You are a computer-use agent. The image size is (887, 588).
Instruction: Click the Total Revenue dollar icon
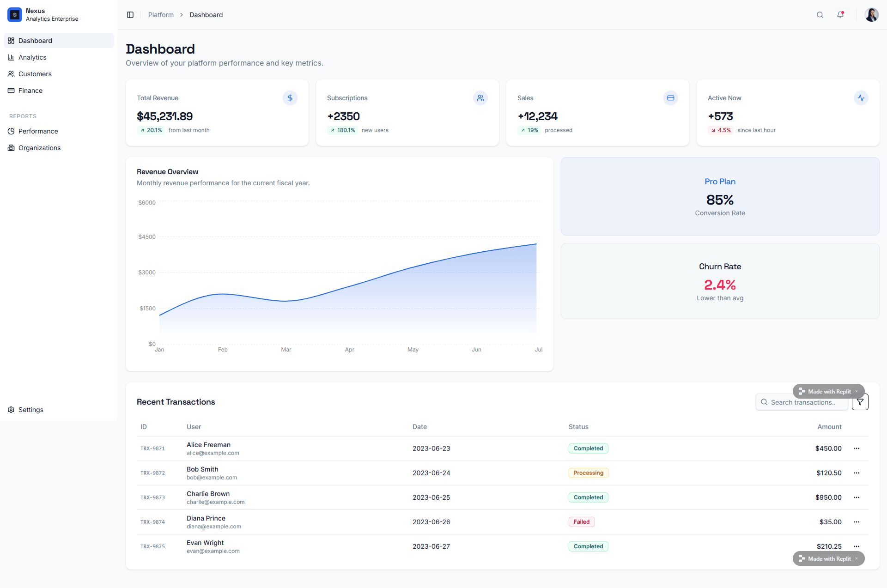290,98
